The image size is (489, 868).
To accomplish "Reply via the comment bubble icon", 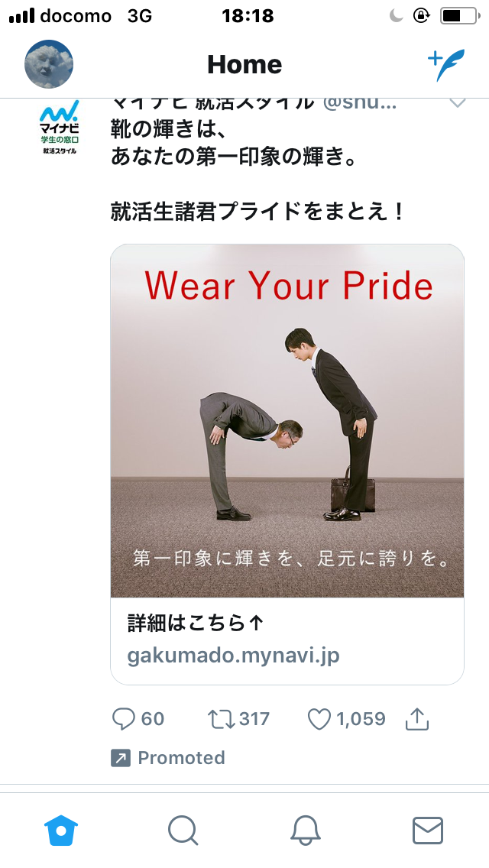I will (124, 719).
